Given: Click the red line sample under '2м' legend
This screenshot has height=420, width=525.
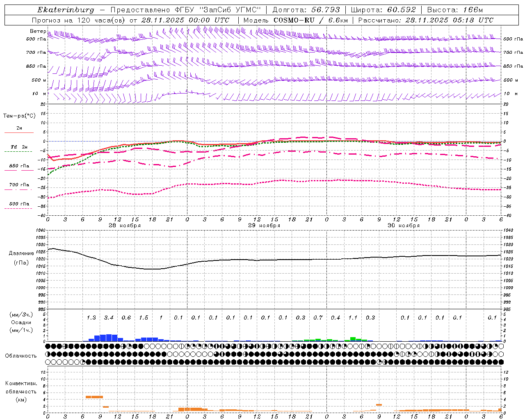Looking at the screenshot, I should click(19, 132).
